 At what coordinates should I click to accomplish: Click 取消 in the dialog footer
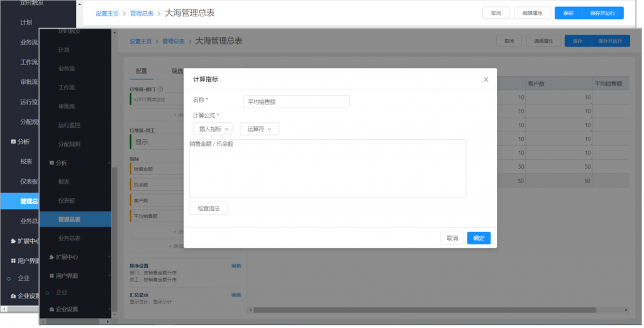coord(452,238)
